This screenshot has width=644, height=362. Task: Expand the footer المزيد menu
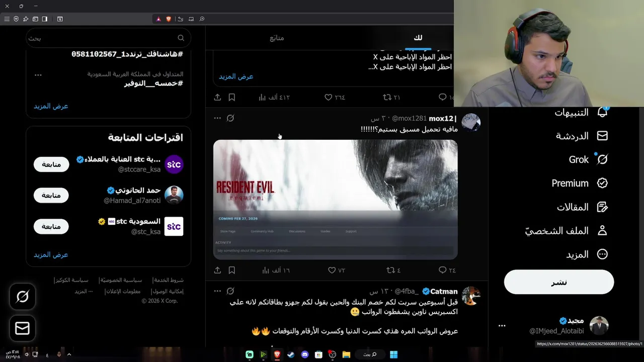(x=84, y=291)
